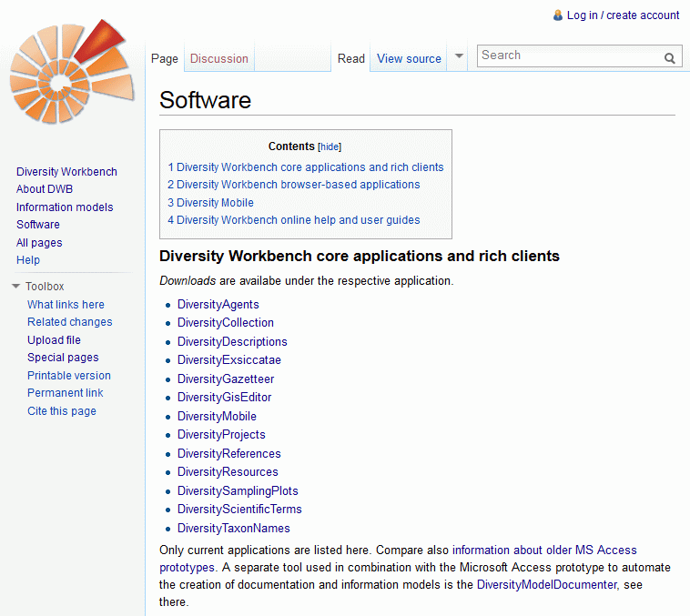Open All pages link

[x=39, y=243]
